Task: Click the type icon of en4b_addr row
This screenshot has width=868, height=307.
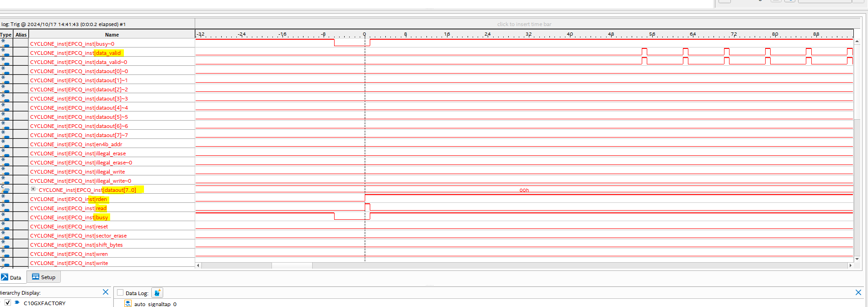Action: click(6, 144)
